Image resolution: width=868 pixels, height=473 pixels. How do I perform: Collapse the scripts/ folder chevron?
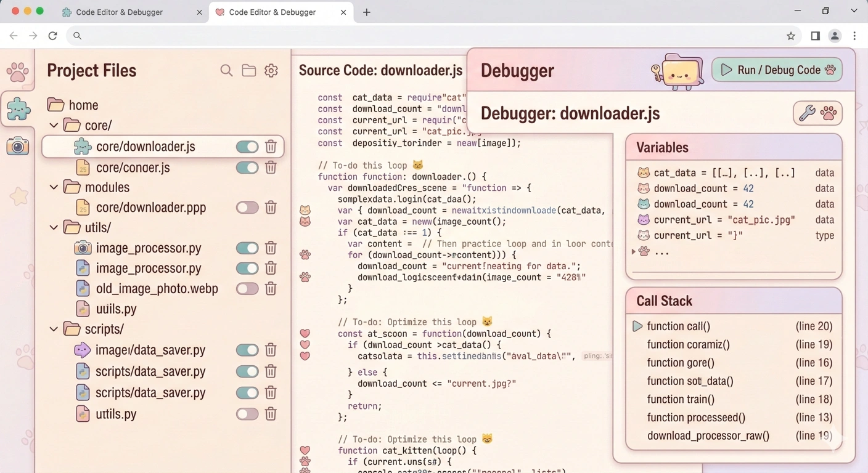pos(54,329)
